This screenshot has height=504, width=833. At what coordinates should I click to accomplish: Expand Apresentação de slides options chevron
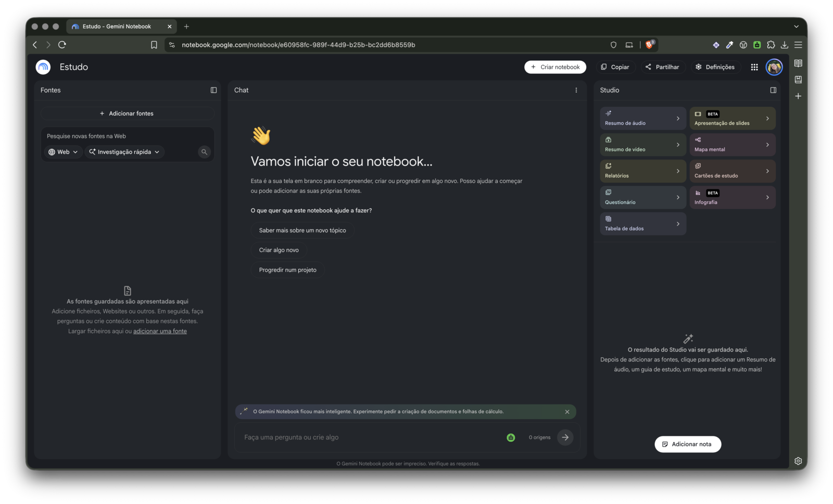[x=767, y=119]
